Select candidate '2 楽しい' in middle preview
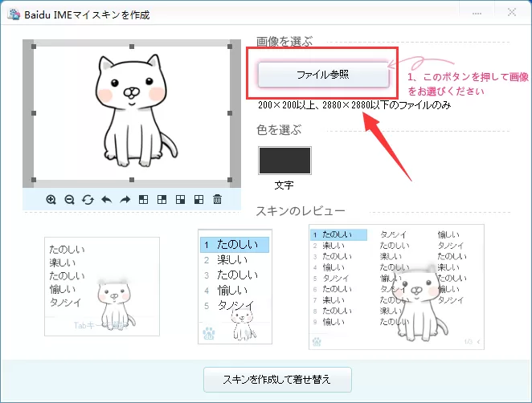 235,260
